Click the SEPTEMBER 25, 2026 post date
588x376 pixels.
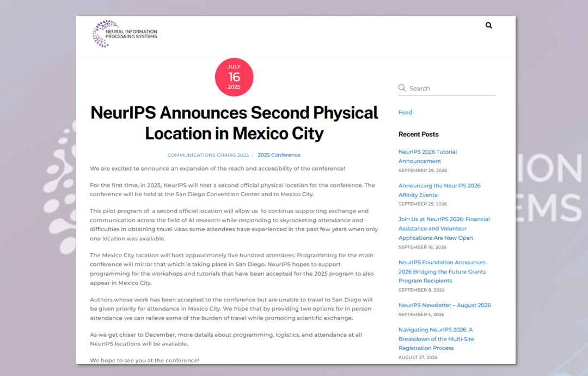point(422,204)
